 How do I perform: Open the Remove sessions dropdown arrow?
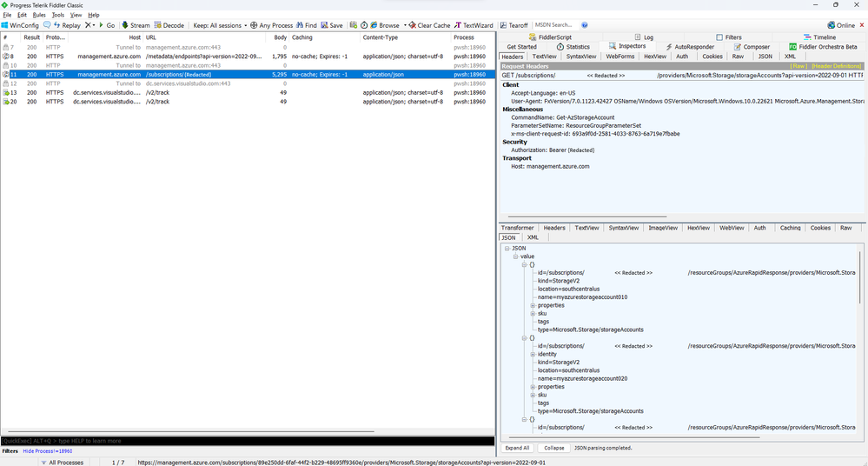94,25
